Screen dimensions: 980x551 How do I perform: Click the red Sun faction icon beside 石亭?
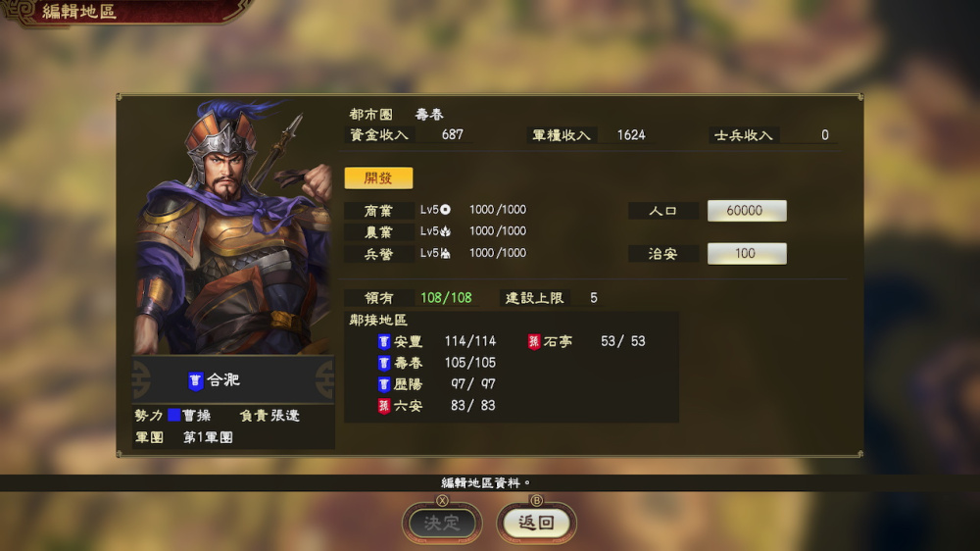click(x=534, y=341)
